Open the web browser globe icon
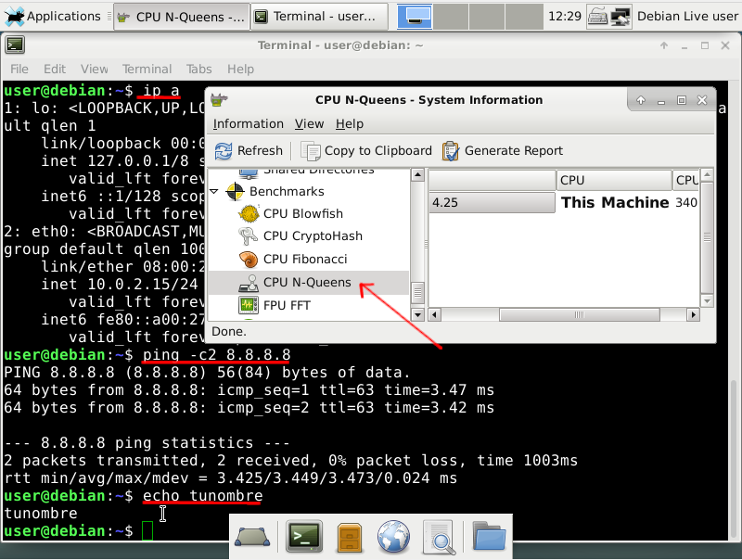 point(393,537)
